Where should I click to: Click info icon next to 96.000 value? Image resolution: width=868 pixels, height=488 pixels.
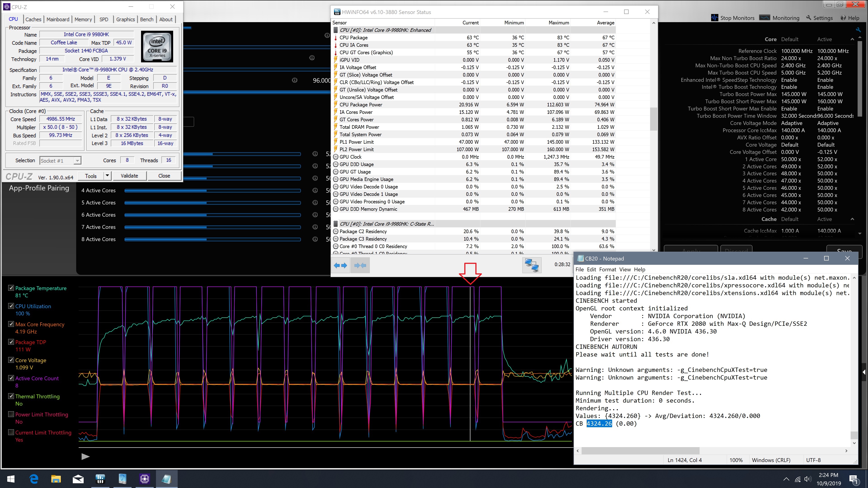pyautogui.click(x=295, y=80)
